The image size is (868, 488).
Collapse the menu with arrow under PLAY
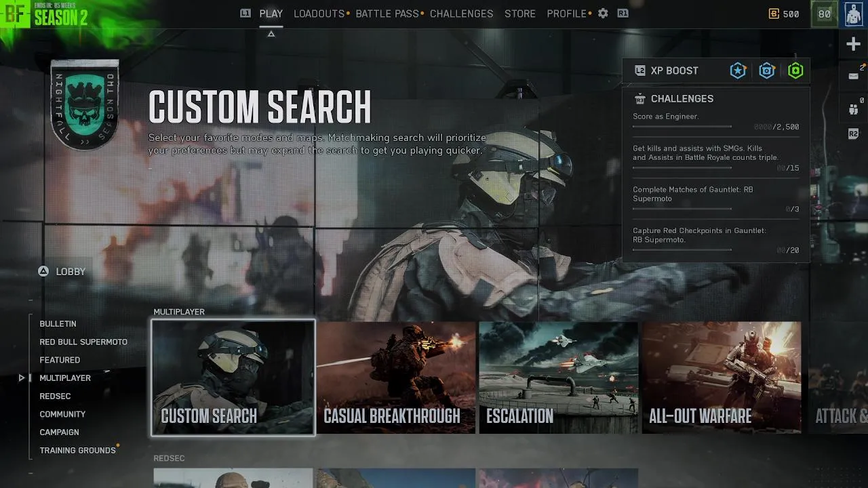point(271,34)
